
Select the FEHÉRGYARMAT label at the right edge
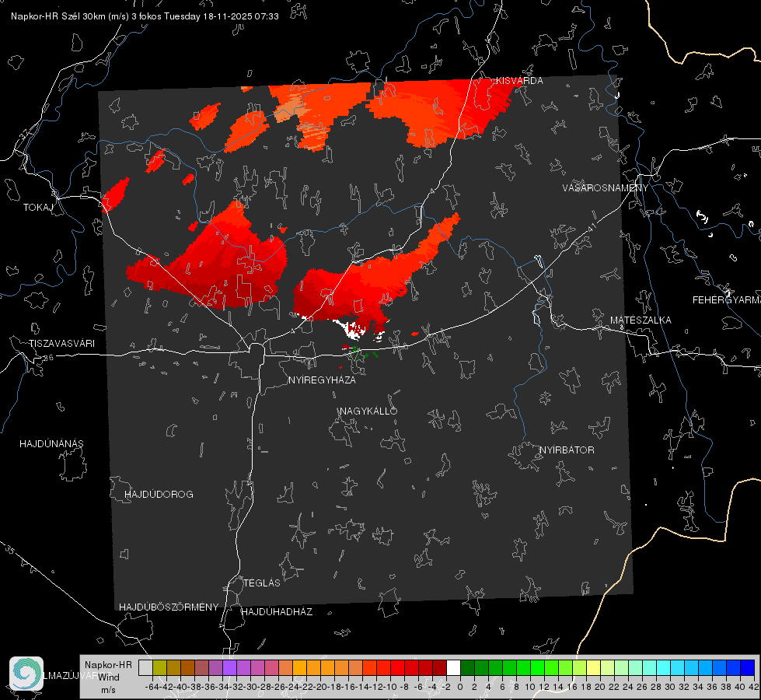[x=727, y=300]
